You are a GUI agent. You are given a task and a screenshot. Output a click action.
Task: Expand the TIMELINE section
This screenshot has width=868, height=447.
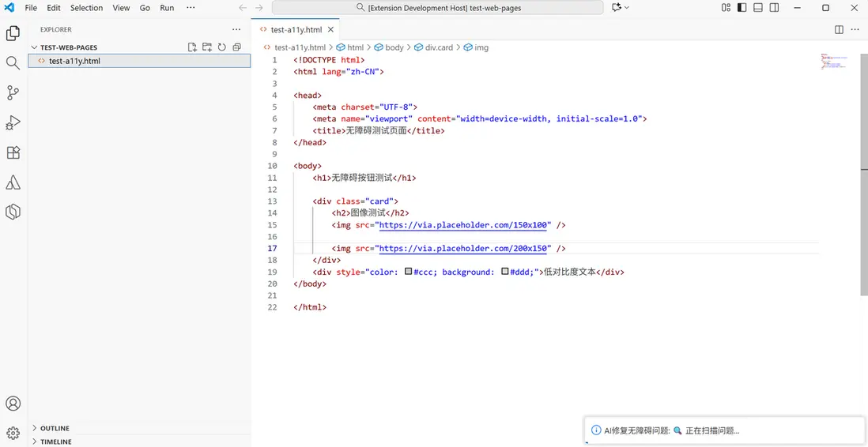pos(55,441)
